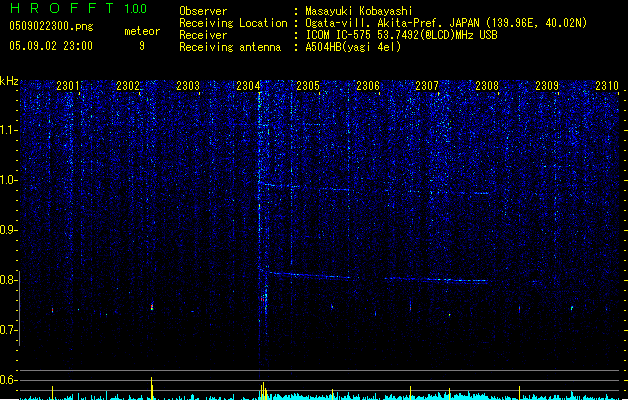This screenshot has width=629, height=400.
Task: Click the Receiving Location label
Action: point(233,23)
